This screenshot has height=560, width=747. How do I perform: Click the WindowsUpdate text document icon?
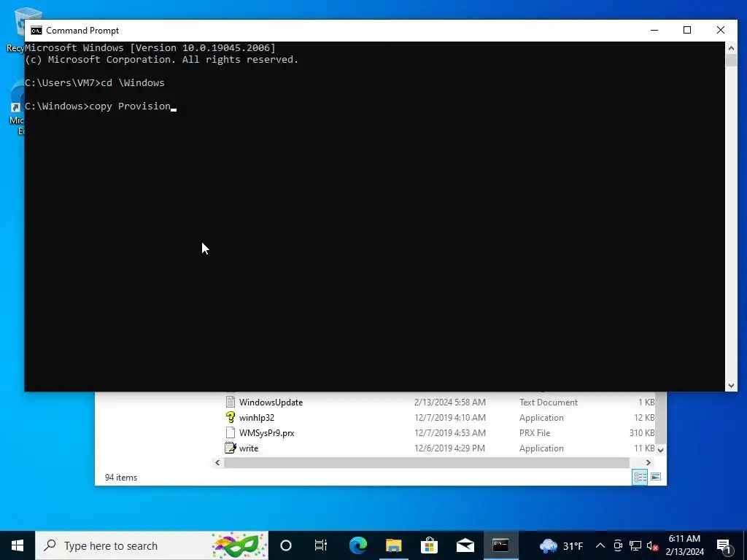[231, 402]
